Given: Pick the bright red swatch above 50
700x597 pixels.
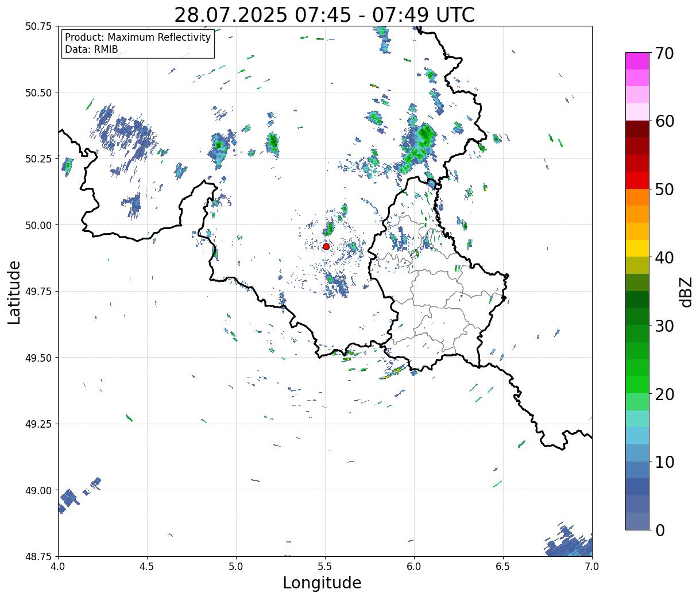Looking at the screenshot, I should [637, 180].
